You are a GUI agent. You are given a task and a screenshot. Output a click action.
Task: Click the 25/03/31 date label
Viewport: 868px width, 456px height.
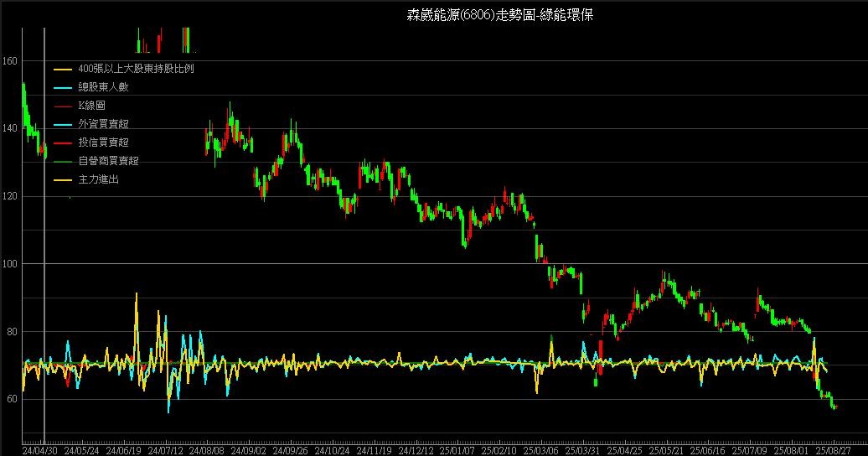pyautogui.click(x=582, y=450)
